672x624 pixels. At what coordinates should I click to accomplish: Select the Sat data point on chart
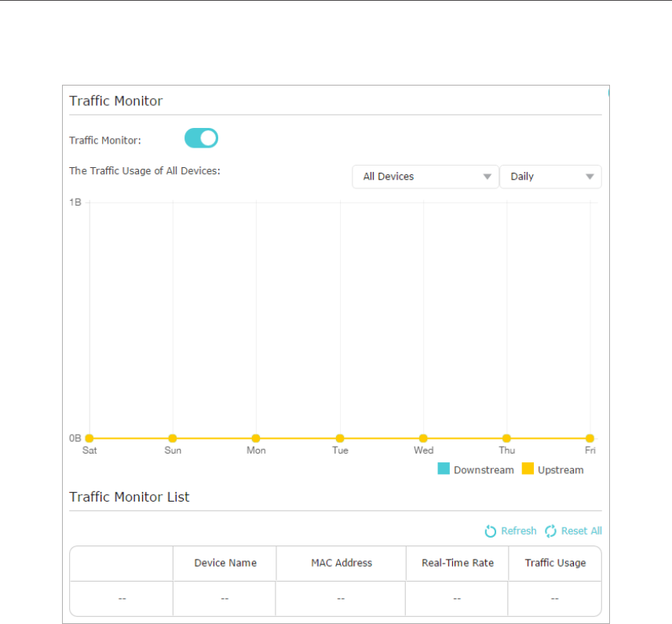pos(89,438)
